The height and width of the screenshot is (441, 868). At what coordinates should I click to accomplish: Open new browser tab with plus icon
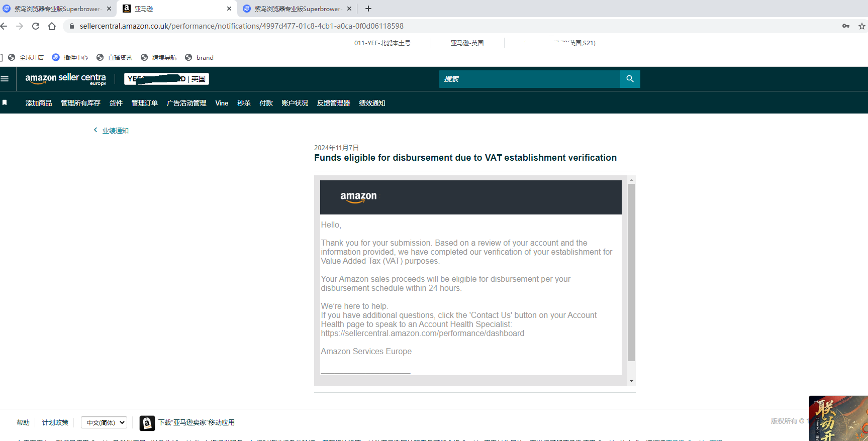click(x=368, y=9)
